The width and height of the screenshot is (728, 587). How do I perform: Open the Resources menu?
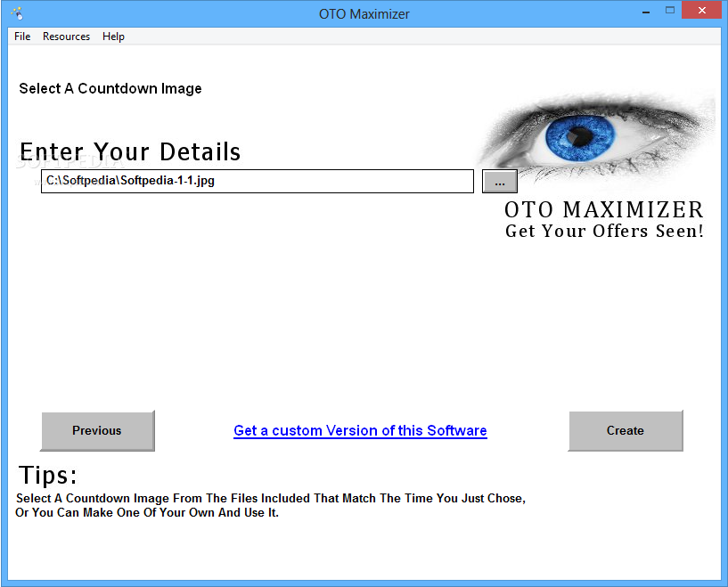click(x=67, y=37)
